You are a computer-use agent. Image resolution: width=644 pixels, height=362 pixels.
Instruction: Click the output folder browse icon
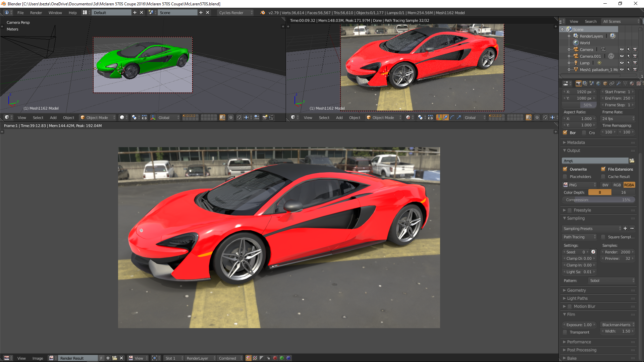point(632,161)
